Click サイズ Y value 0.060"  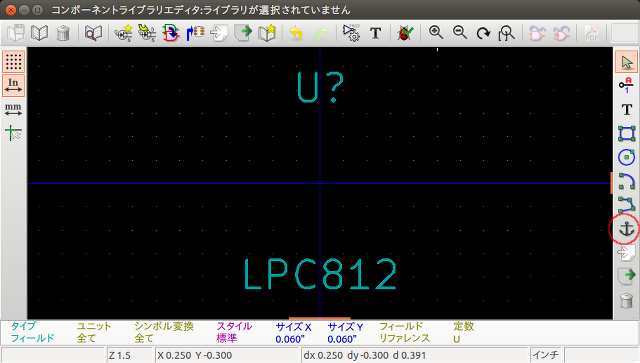pos(342,339)
